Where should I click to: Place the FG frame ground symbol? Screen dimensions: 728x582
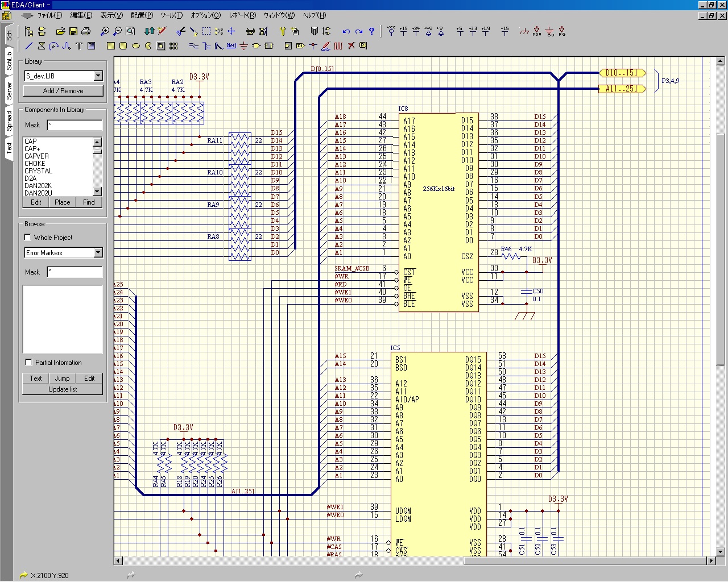[562, 31]
